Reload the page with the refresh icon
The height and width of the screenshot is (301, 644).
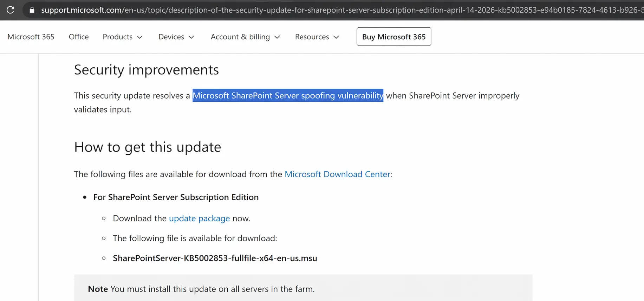pyautogui.click(x=11, y=10)
